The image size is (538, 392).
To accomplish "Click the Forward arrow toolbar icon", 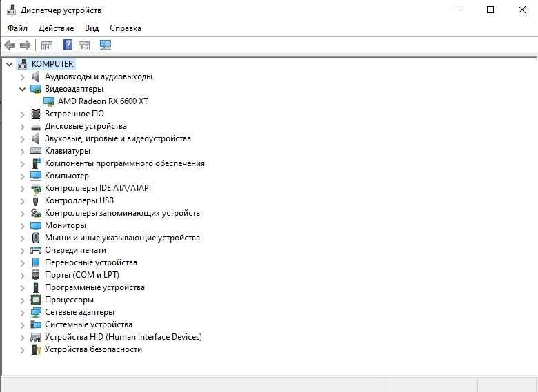I will click(26, 45).
